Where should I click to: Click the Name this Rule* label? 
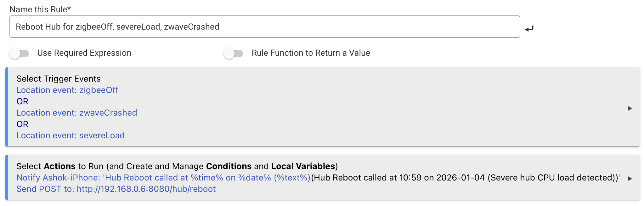pyautogui.click(x=40, y=9)
